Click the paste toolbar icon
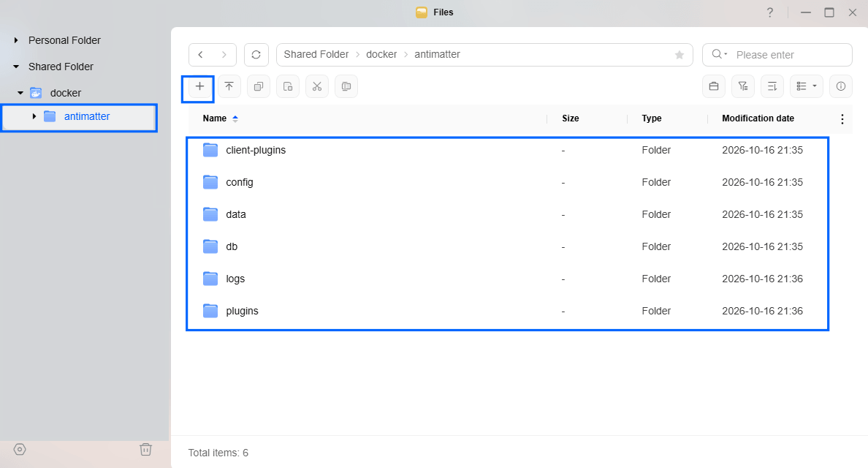This screenshot has width=868, height=468. tap(288, 86)
